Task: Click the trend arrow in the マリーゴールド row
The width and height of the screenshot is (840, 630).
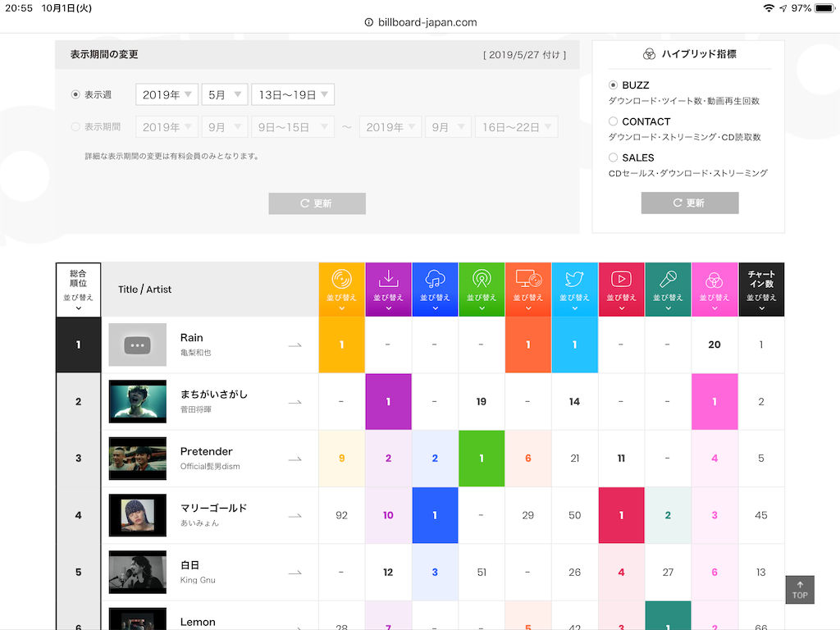Action: click(x=295, y=515)
